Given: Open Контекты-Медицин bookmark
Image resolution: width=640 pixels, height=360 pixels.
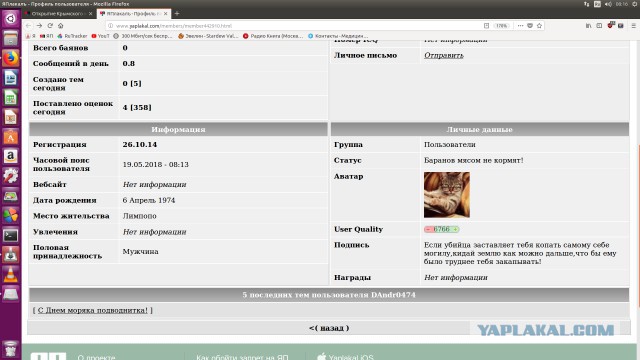Looking at the screenshot, I should pyautogui.click(x=338, y=36).
